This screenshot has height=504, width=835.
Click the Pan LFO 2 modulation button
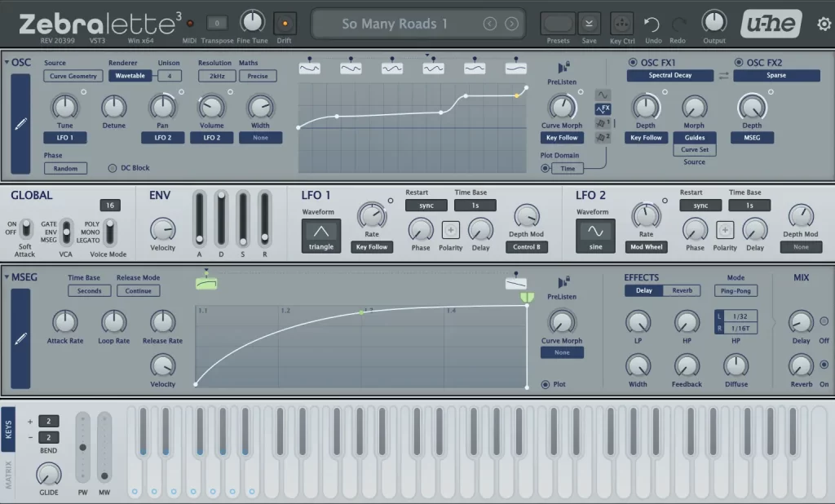(162, 138)
